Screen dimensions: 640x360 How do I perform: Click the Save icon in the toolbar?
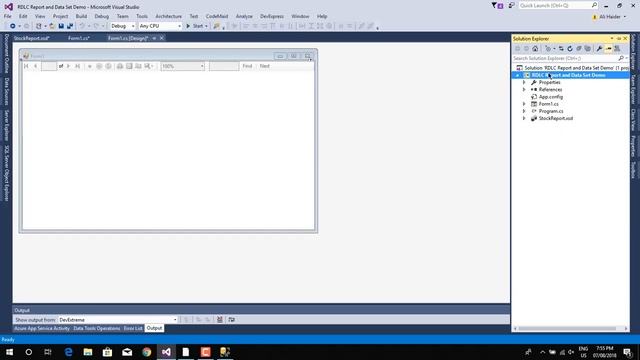point(61,26)
